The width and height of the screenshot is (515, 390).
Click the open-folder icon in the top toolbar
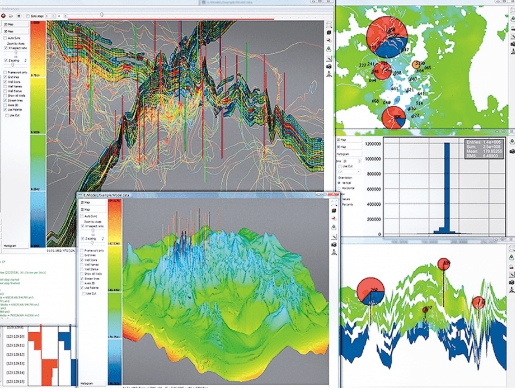(11, 16)
